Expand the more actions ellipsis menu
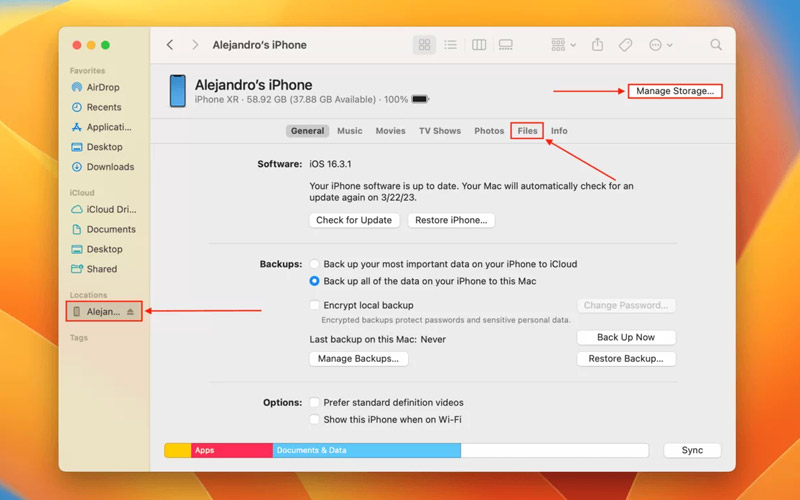The width and height of the screenshot is (800, 500). 660,45
